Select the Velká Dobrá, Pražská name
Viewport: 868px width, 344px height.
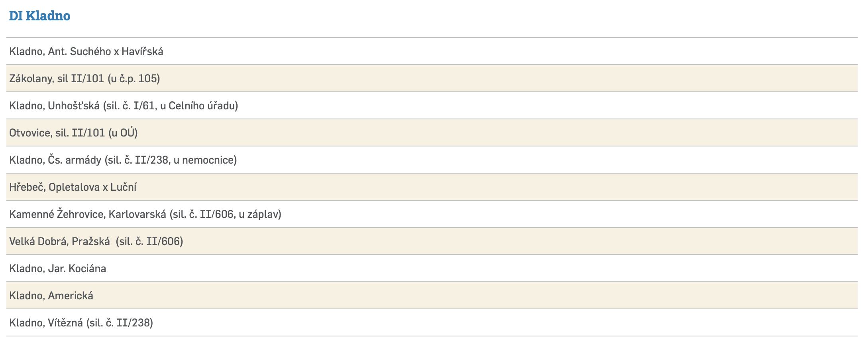(59, 241)
